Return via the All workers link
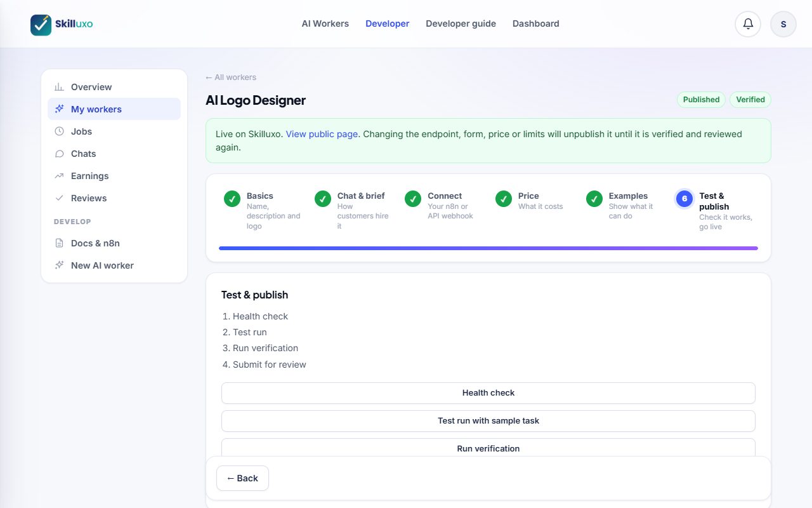812x508 pixels. [231, 77]
